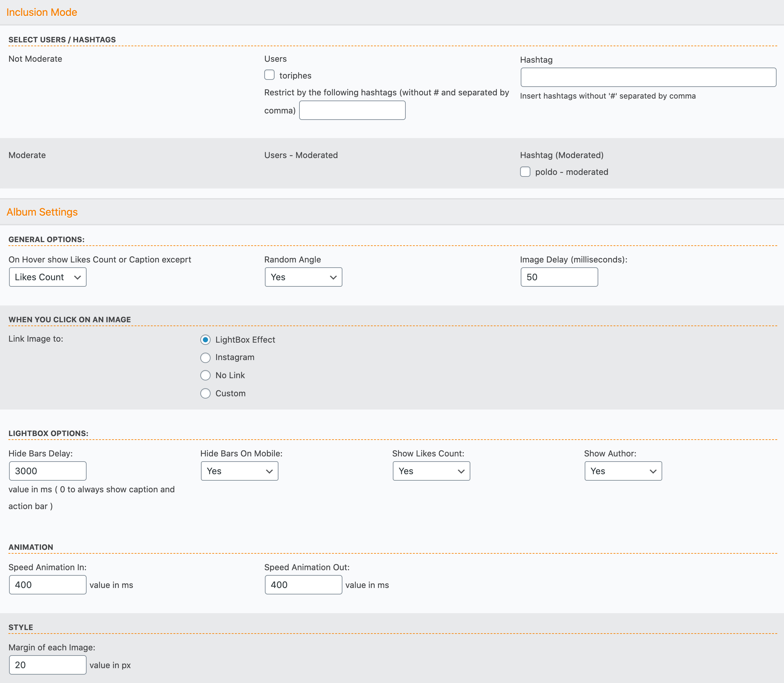Expand the Random Angle dropdown

(303, 277)
